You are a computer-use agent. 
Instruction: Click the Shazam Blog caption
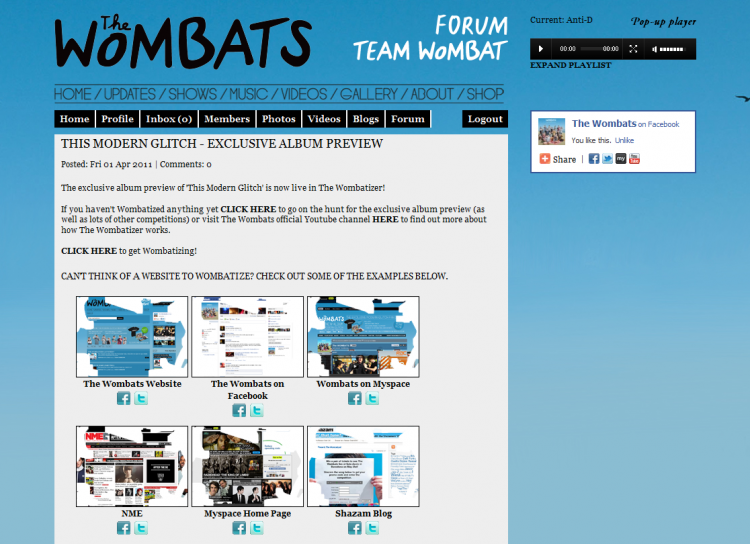tap(364, 513)
